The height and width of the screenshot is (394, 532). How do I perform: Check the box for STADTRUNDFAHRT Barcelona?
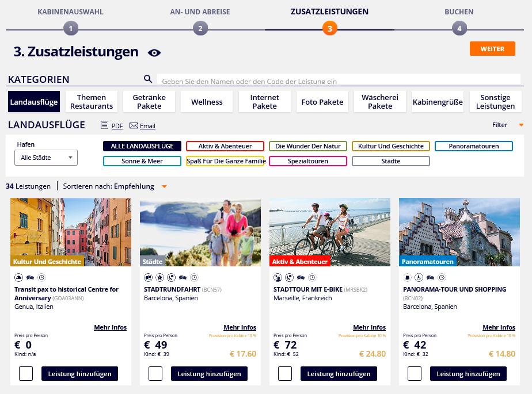coord(155,374)
